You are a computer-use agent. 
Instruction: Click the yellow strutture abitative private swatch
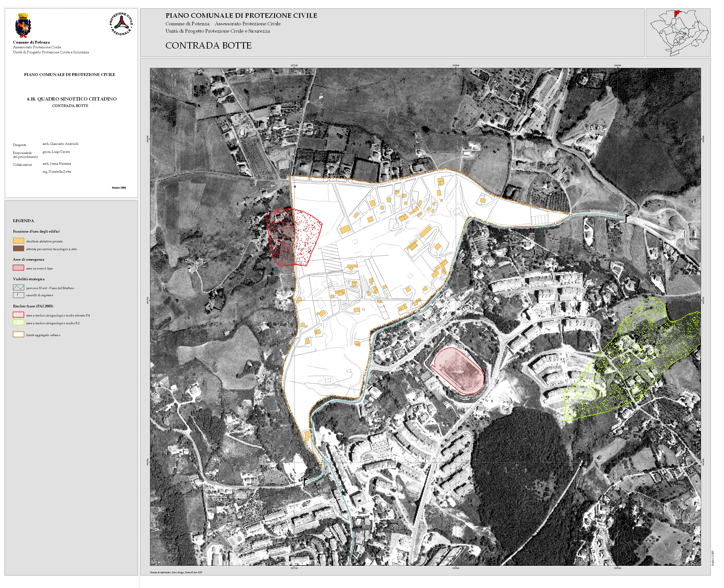18,241
